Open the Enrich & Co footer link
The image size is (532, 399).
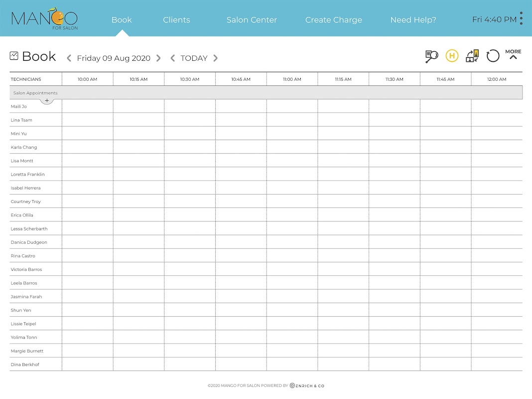pos(307,386)
